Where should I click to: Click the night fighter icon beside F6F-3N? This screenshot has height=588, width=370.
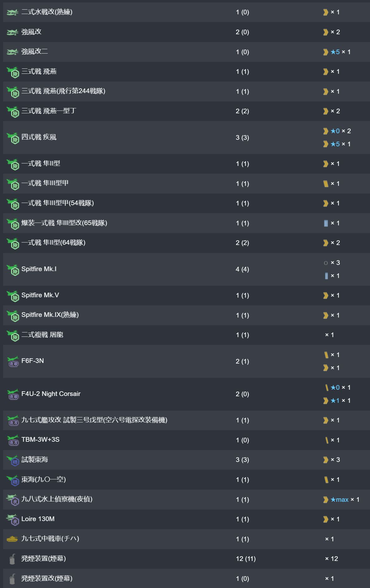click(x=13, y=362)
